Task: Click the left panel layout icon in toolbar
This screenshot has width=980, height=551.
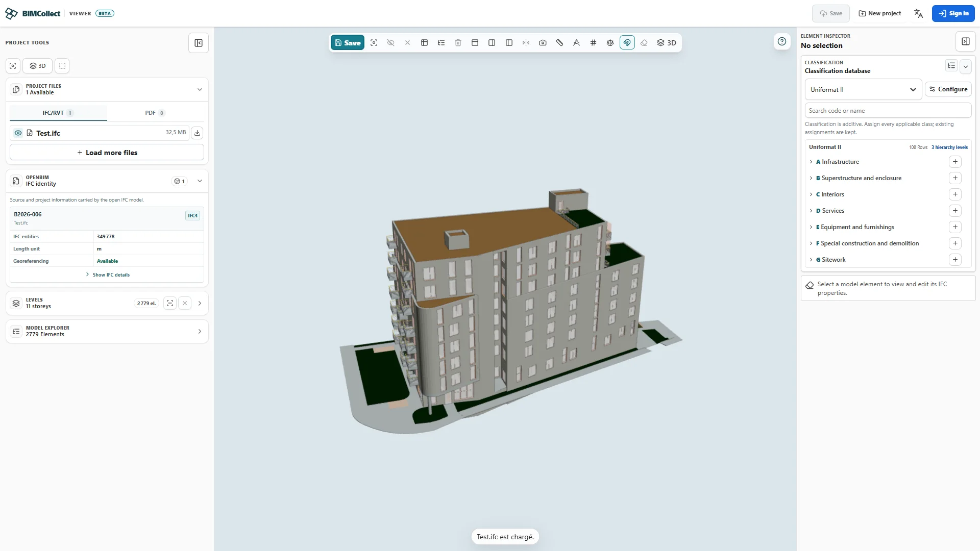Action: click(x=509, y=43)
